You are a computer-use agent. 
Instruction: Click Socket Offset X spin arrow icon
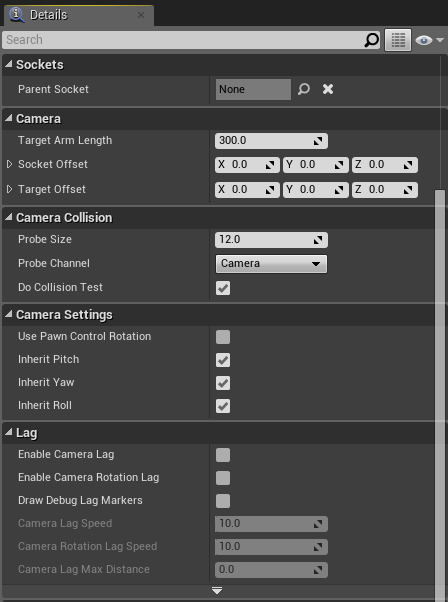tap(270, 165)
